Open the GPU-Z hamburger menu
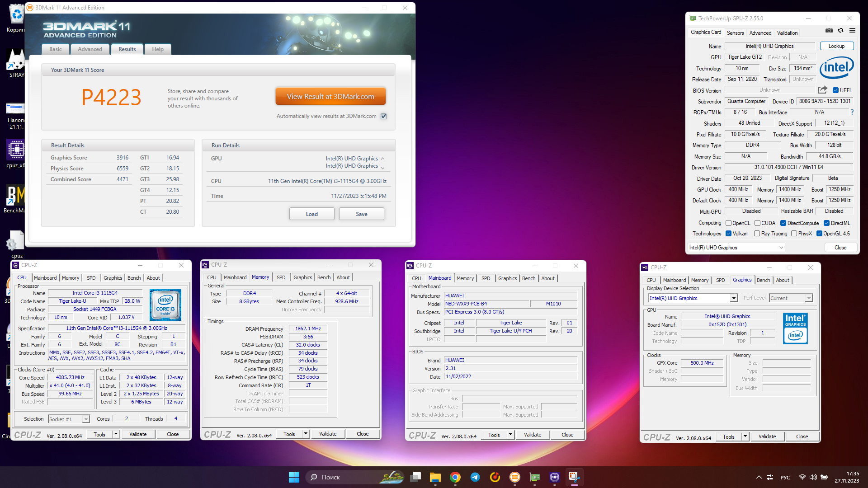Screen dimensions: 868x488 coord(852,30)
